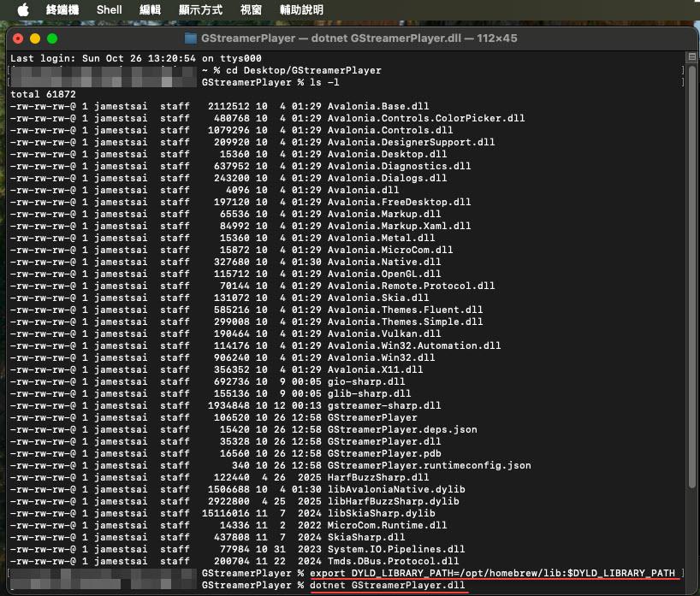Screen dimensions: 700x596
Task: Click the export DYLD_LIBRARY_PATH command line
Action: (x=495, y=572)
